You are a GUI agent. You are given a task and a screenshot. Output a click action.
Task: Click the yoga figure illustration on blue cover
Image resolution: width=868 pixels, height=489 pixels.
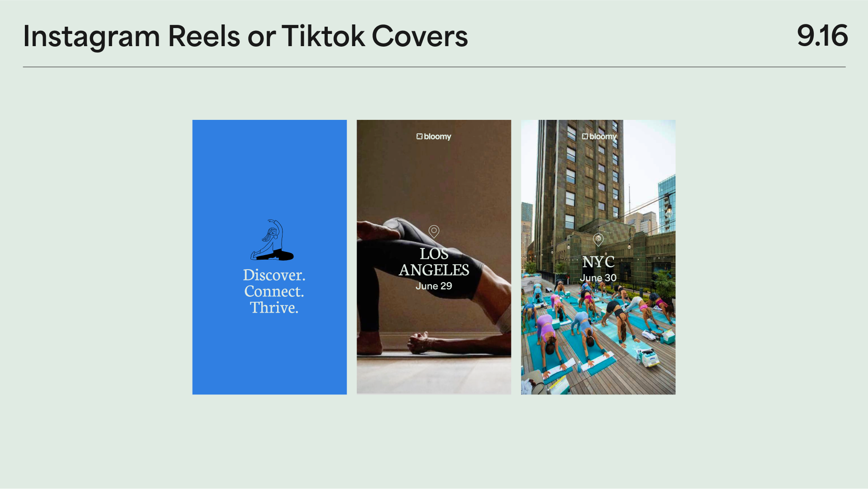point(272,240)
